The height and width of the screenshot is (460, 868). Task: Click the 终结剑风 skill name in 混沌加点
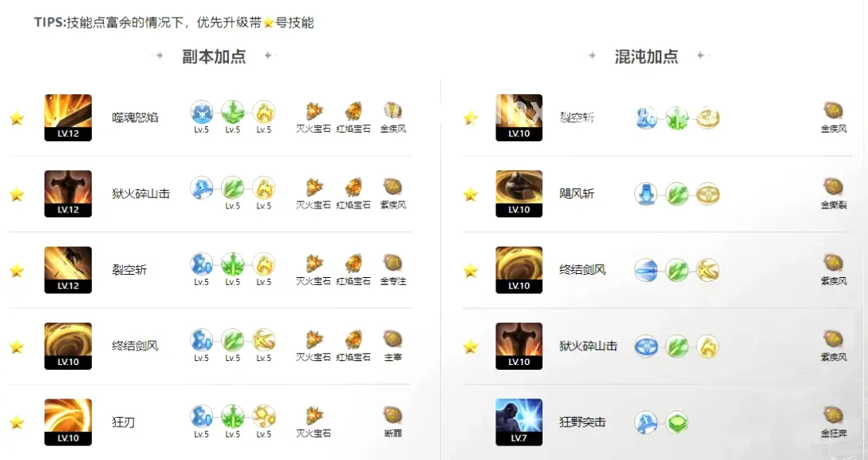click(582, 270)
